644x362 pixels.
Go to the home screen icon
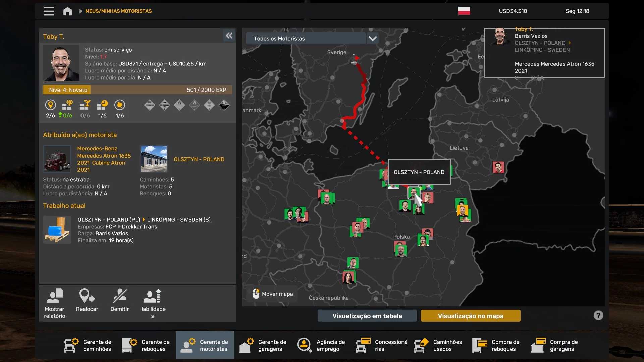pos(67,11)
